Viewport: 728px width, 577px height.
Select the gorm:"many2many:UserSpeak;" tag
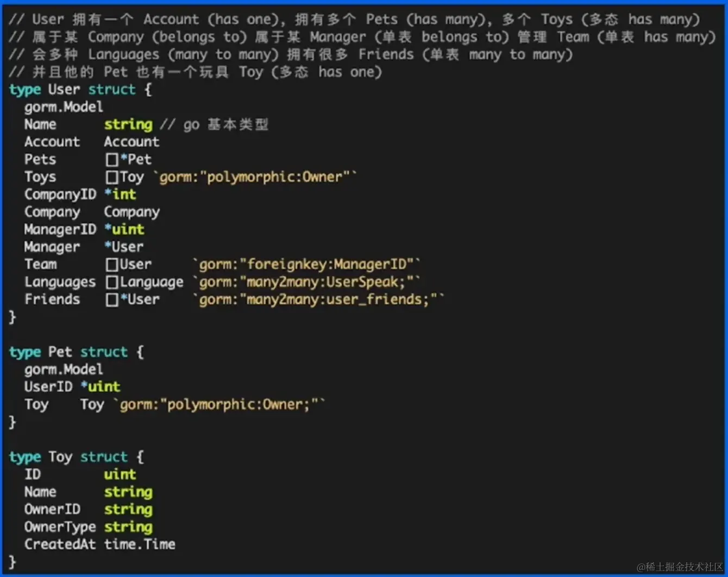point(307,282)
